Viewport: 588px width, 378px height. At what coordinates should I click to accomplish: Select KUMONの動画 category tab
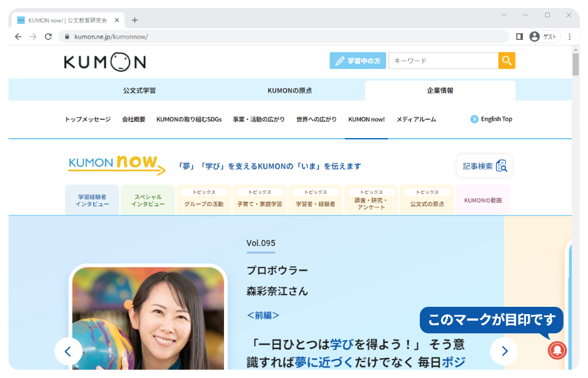pyautogui.click(x=483, y=200)
